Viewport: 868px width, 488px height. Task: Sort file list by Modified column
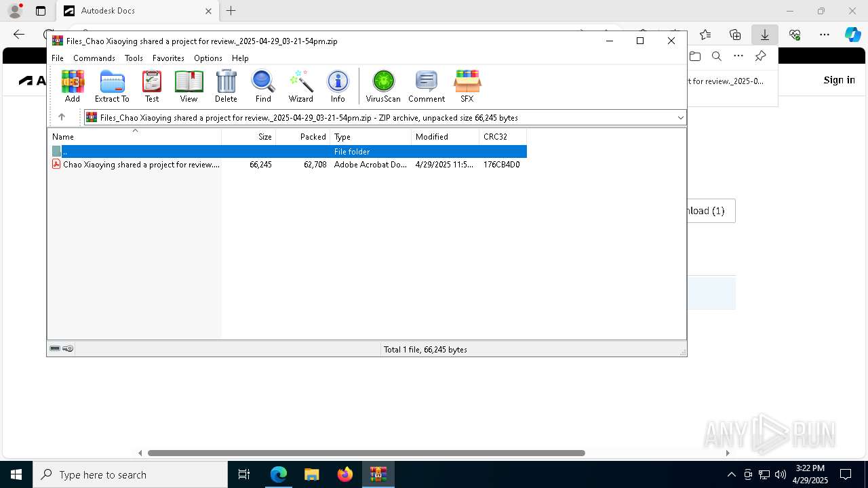446,136
